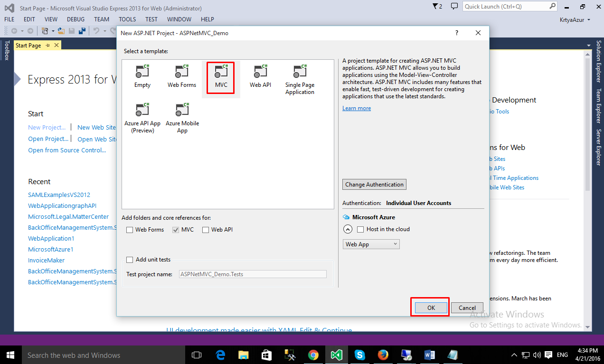This screenshot has height=364, width=604.
Task: Open the HELP menu
Action: tap(208, 19)
